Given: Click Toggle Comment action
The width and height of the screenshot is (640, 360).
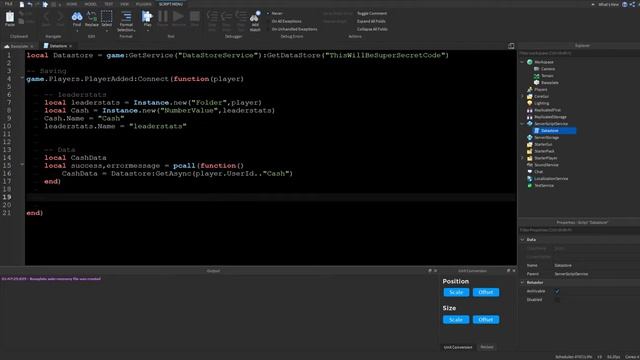Looking at the screenshot, I should click(372, 13).
